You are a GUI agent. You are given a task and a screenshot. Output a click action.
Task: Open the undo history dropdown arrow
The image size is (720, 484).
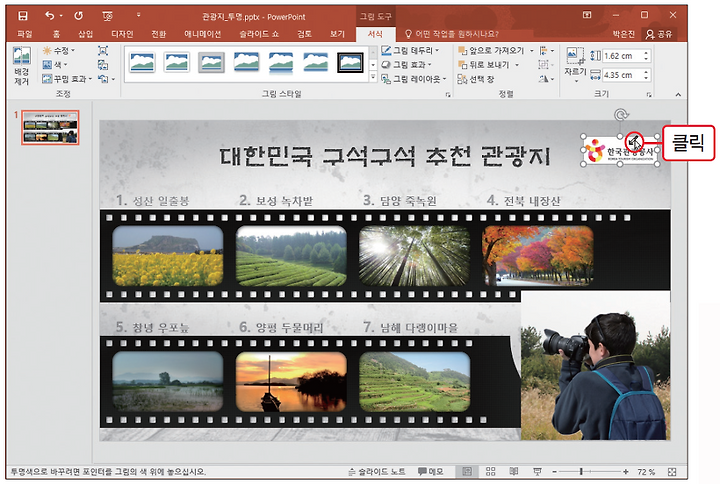coord(61,17)
